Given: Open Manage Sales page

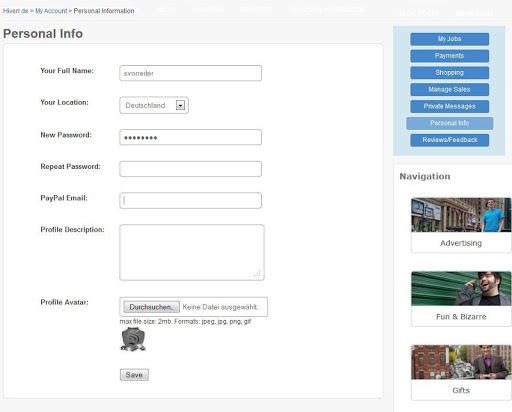Looking at the screenshot, I should click(450, 89).
